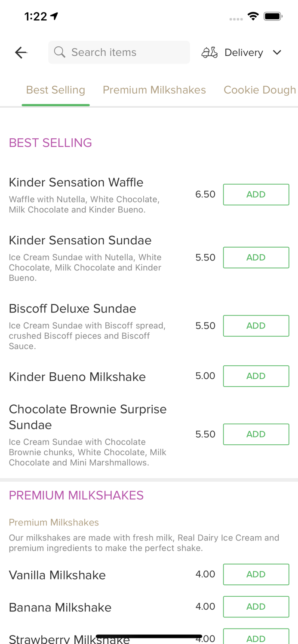The image size is (298, 644).
Task: Add a Vanilla Milkshake
Action: [256, 574]
